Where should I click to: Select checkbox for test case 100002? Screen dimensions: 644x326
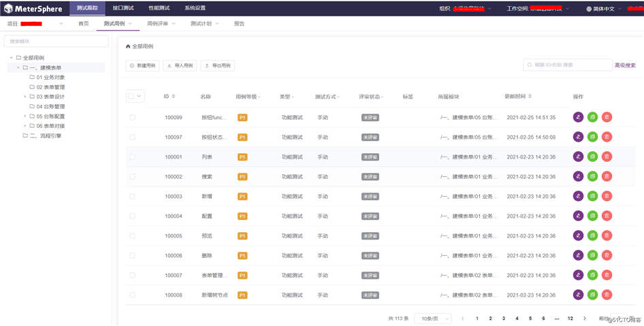click(x=132, y=176)
